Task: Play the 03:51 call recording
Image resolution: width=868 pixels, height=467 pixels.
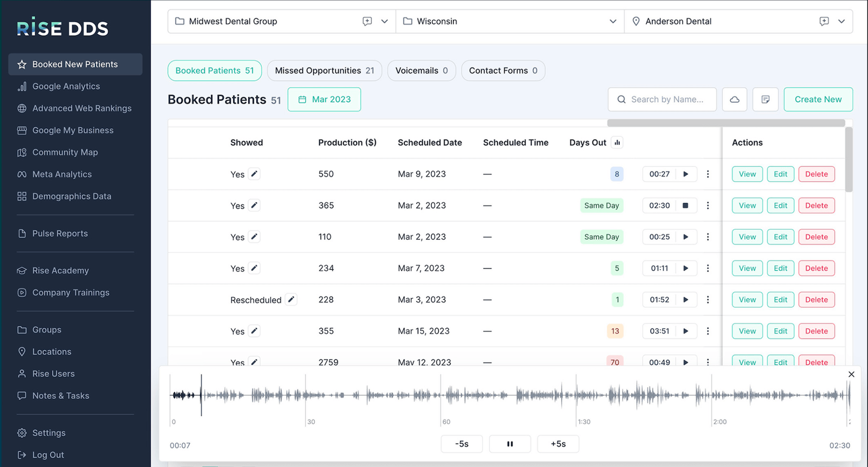Action: 686,331
